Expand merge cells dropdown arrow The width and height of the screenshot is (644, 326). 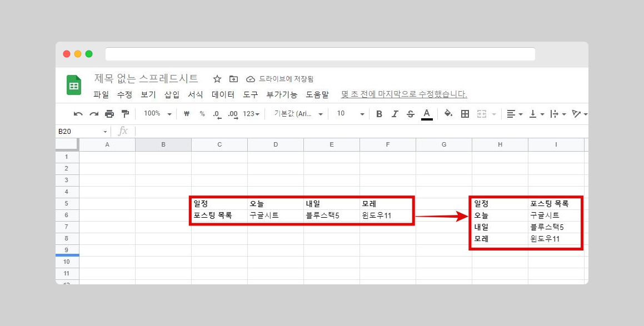click(x=494, y=114)
